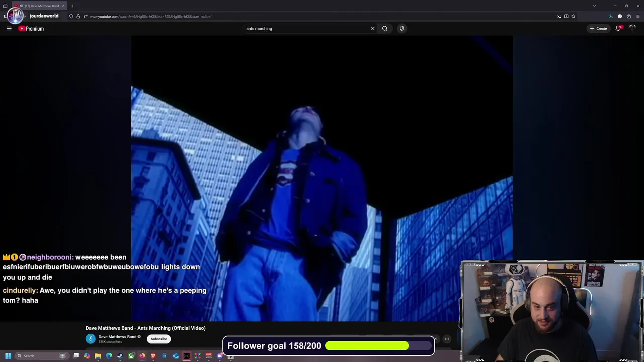Open site permissions icon in address bar

tap(85, 17)
